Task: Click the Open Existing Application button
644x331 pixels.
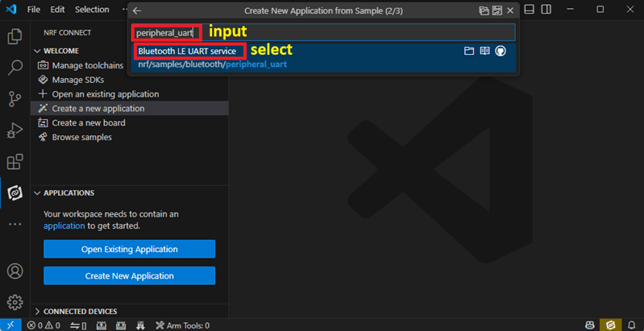Action: [129, 250]
